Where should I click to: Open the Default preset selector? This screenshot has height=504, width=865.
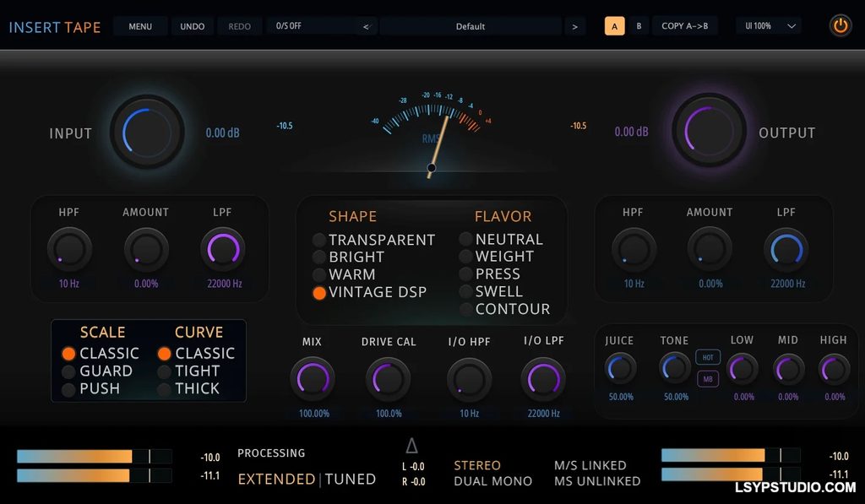[x=471, y=26]
